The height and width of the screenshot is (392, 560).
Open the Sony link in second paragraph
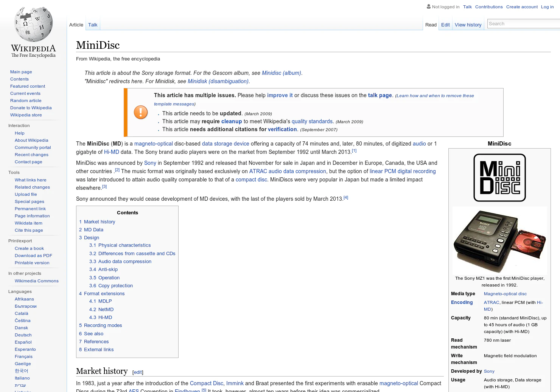click(x=150, y=163)
